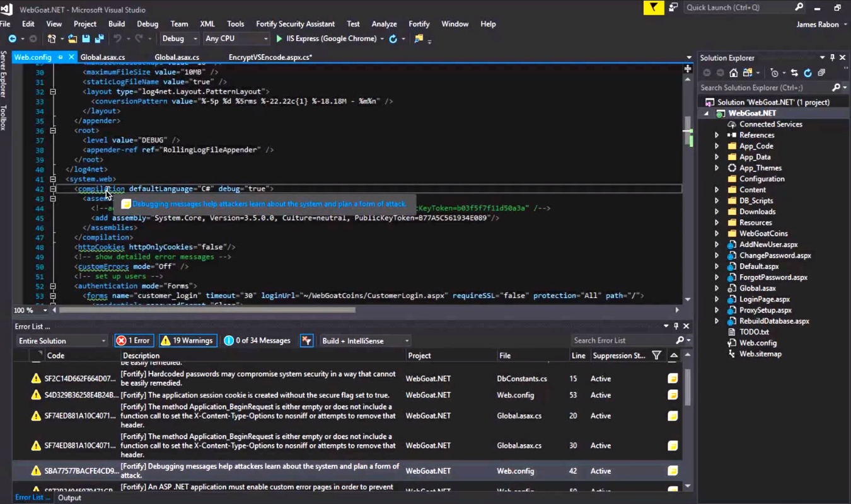Click the yellow notifications flag icon
Viewport: 851px width, 504px height.
tap(653, 8)
